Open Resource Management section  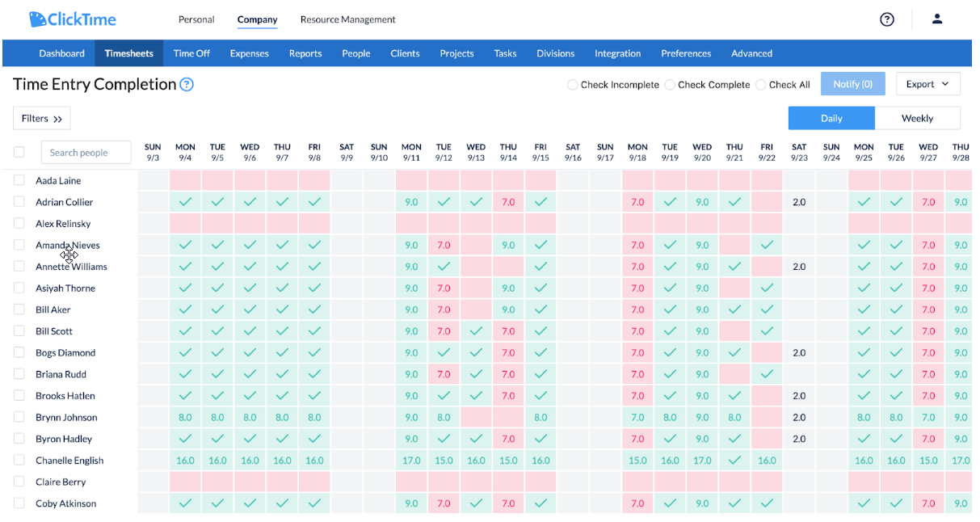click(348, 19)
